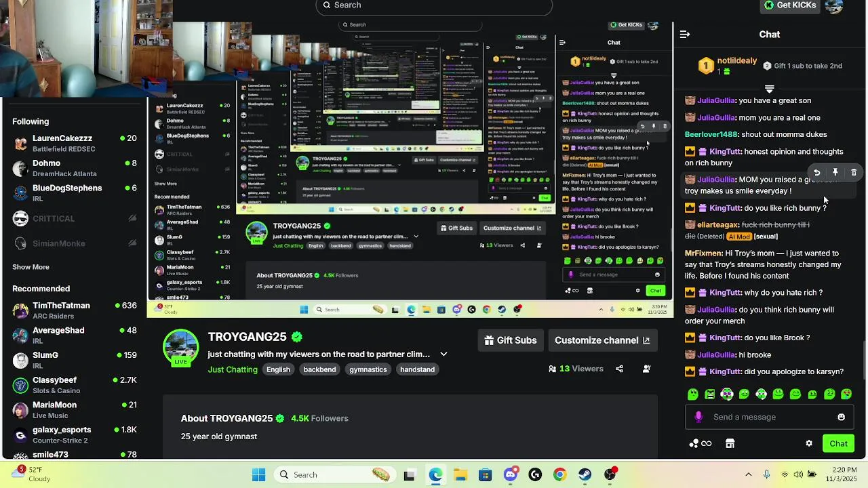Click the Kick search field at the page top
The height and width of the screenshot is (488, 868).
434,6
